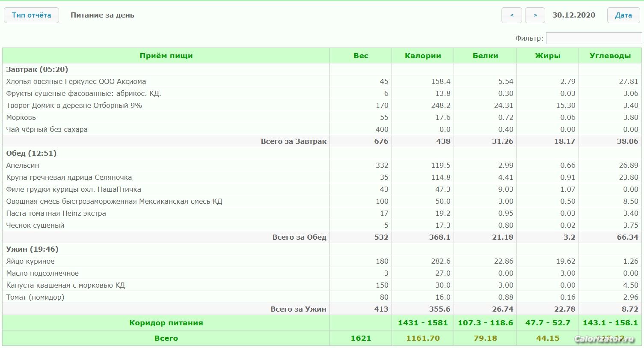644x348 pixels.
Task: Focus the Фильтр filter input field
Action: point(594,38)
